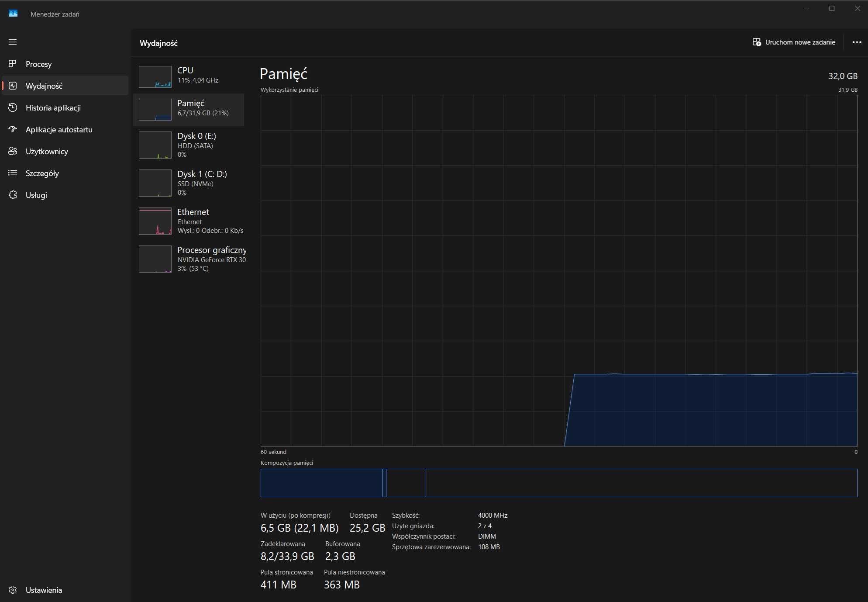Click the '8,2/33,9 GB' committed value
Image resolution: width=868 pixels, height=602 pixels.
point(287,557)
